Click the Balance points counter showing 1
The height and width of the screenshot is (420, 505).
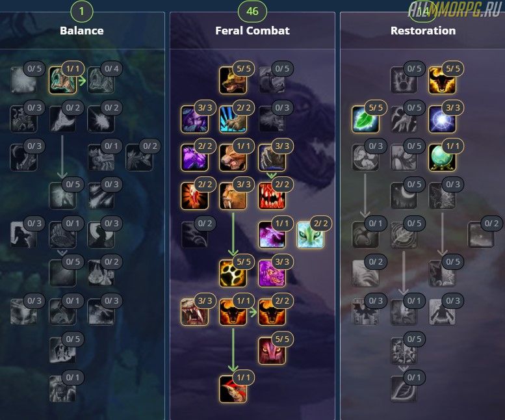[x=82, y=11]
